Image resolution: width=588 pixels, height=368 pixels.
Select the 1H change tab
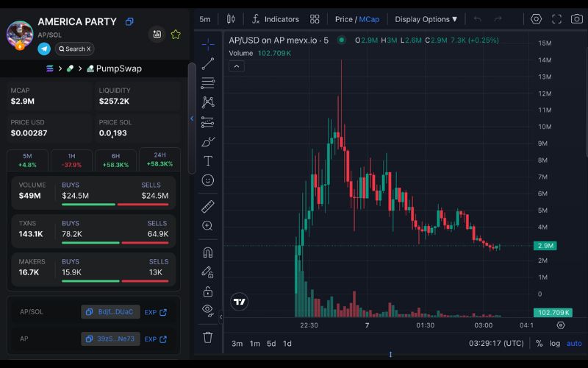[71, 160]
